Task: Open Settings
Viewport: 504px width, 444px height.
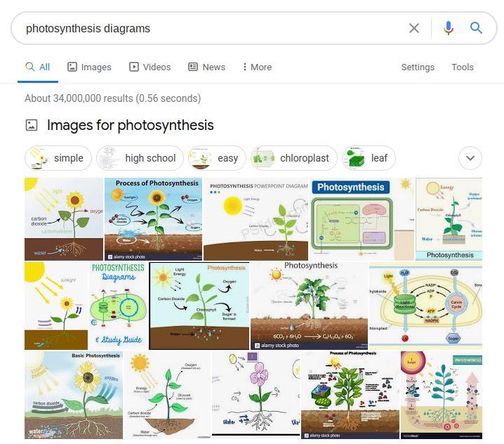Action: [x=418, y=67]
